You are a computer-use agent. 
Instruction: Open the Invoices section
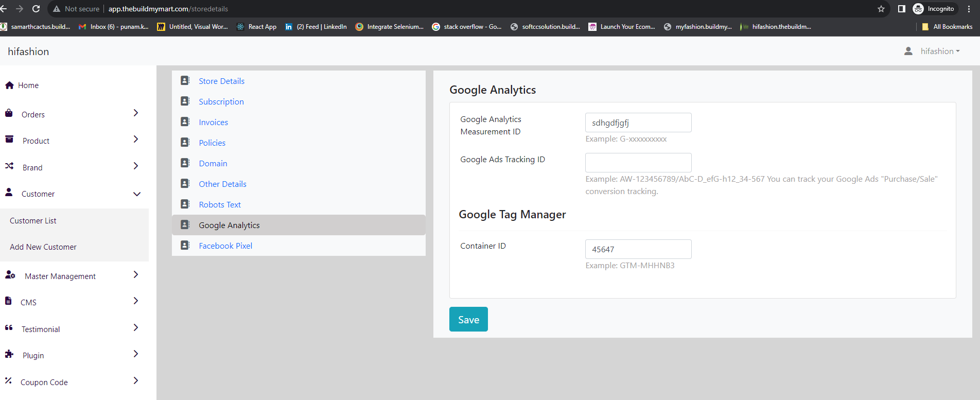click(213, 122)
